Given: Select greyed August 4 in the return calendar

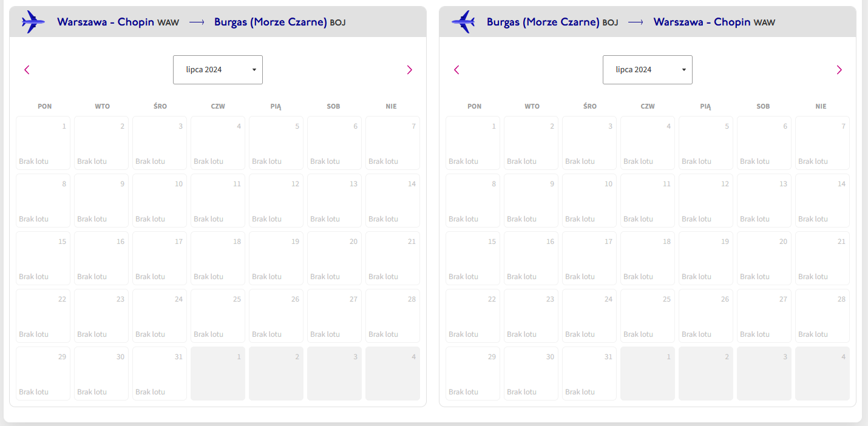Looking at the screenshot, I should tap(822, 373).
